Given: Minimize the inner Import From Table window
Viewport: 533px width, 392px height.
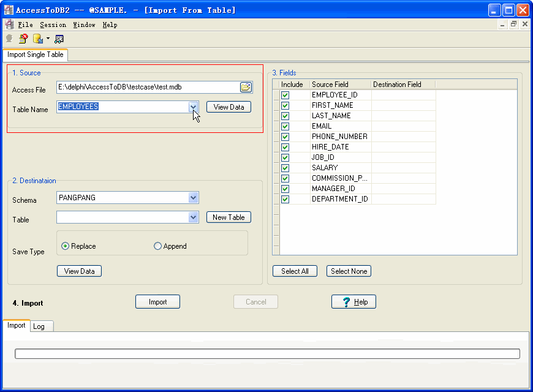Looking at the screenshot, I should [502, 24].
